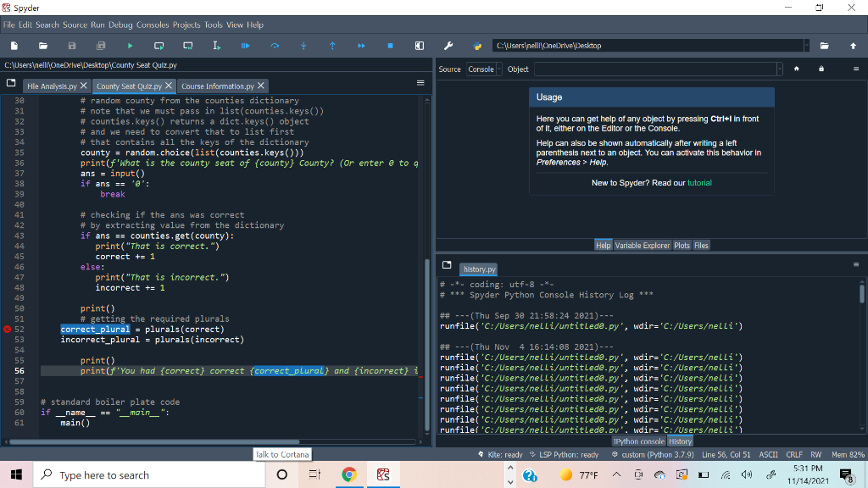Toggle breakpoint on line 52
868x488 pixels.
tap(7, 329)
